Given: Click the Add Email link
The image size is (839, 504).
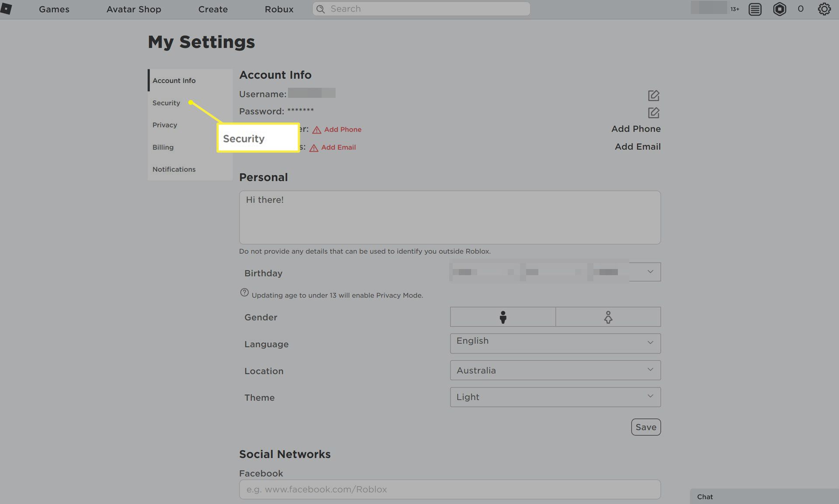Looking at the screenshot, I should pos(338,147).
